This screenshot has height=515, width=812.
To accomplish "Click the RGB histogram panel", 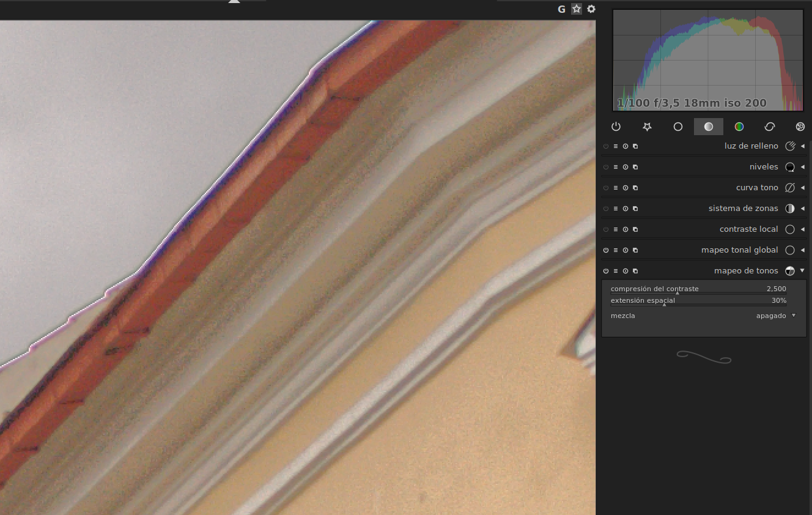I will point(708,60).
